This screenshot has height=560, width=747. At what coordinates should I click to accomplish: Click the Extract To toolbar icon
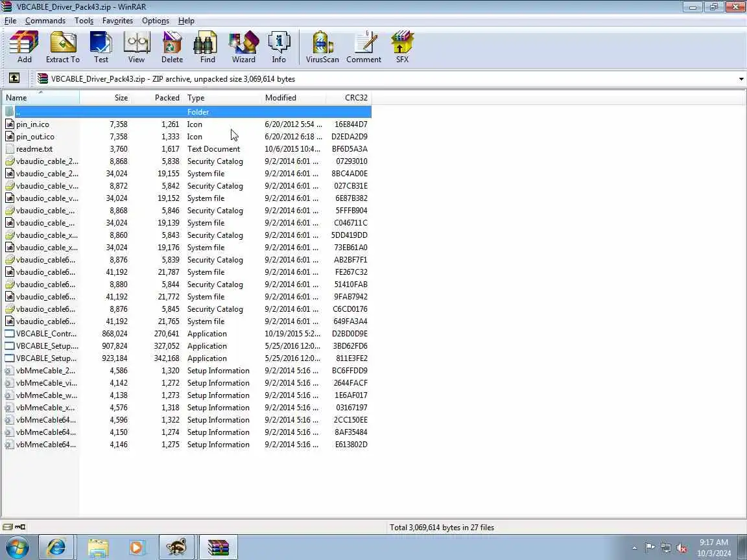coord(62,47)
